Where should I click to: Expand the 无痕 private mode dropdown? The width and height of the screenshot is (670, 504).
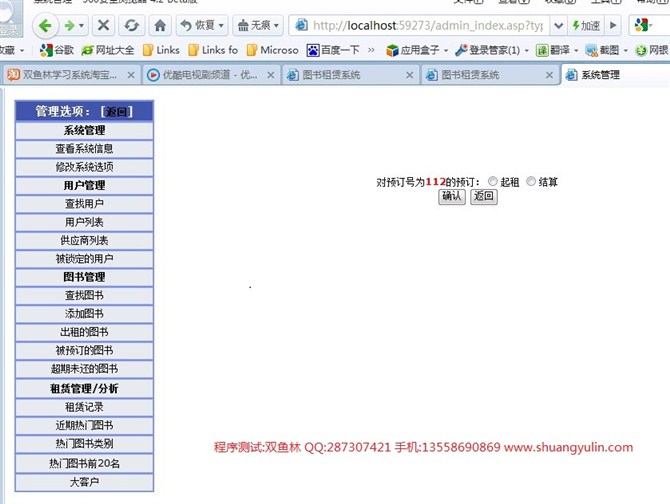[276, 25]
